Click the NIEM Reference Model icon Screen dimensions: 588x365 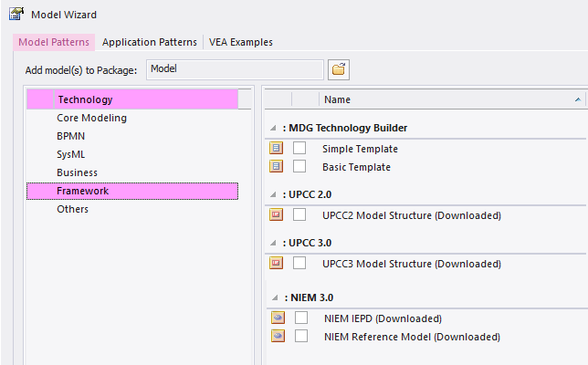278,337
